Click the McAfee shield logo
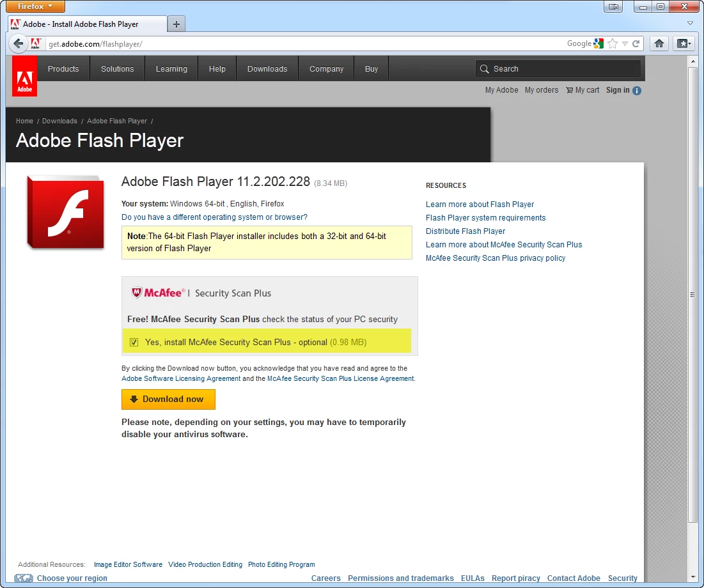Viewport: 704px width, 588px height. click(136, 293)
